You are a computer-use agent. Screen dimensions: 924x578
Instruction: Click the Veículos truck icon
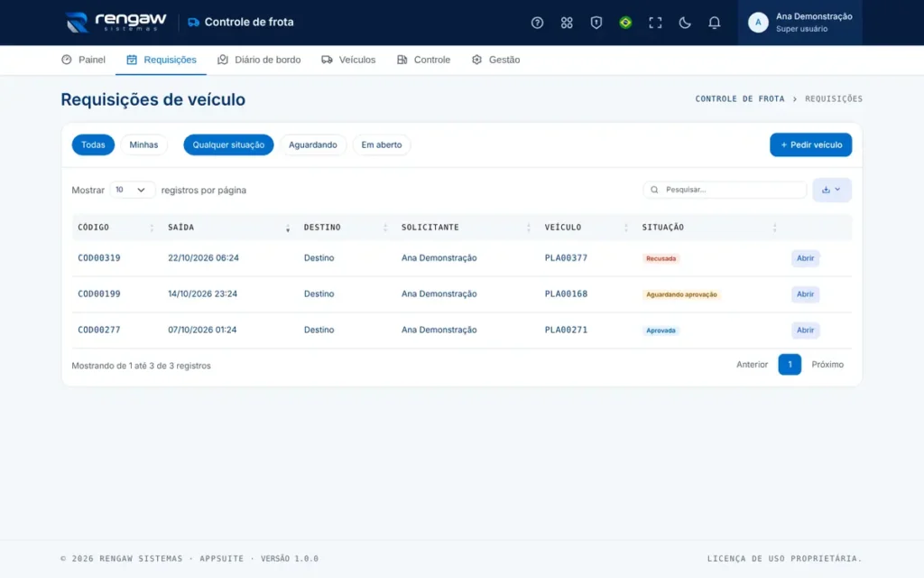tap(327, 60)
